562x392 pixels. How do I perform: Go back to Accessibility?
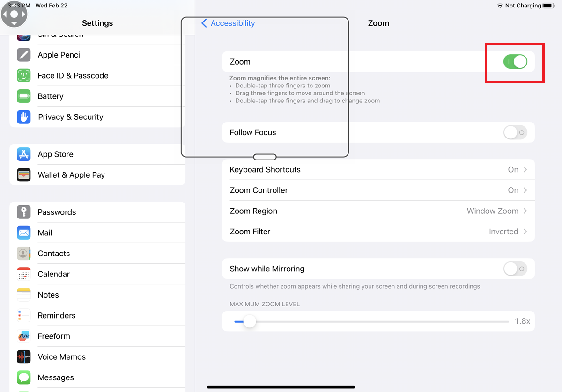[228, 23]
